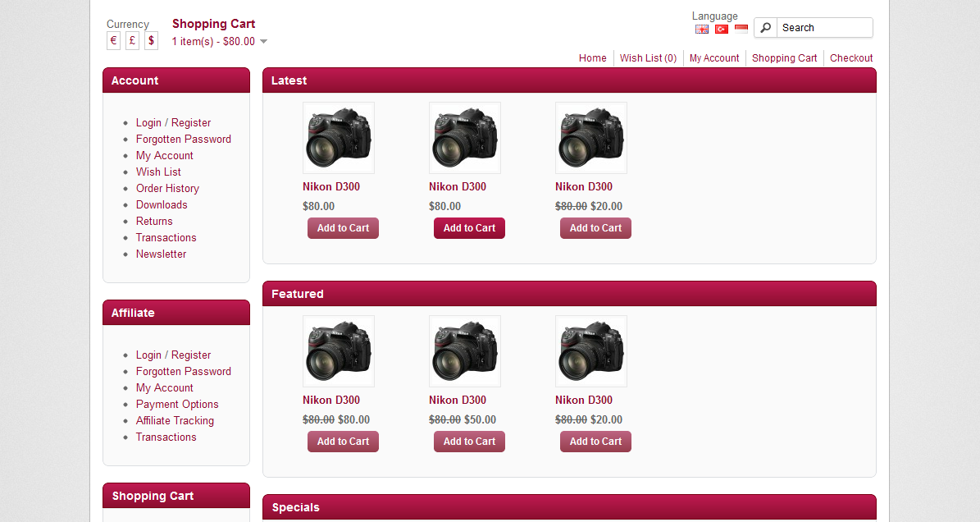Open Forgotten Password in the Affiliate panel

click(x=184, y=371)
